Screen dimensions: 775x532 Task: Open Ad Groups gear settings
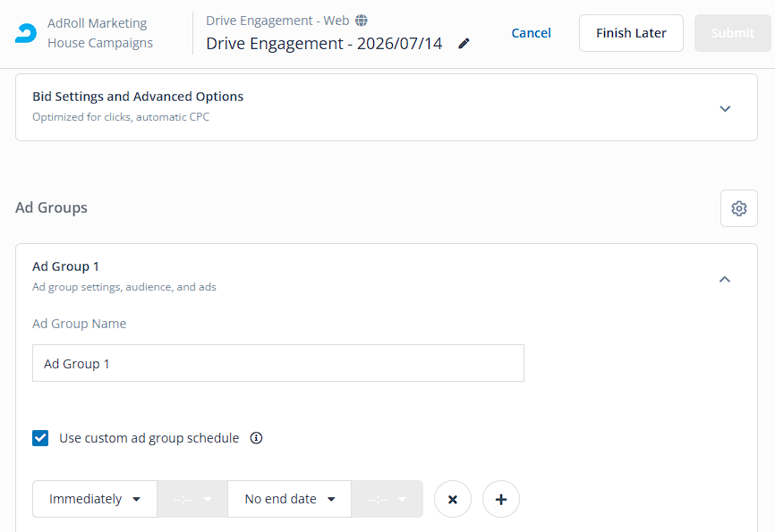[738, 208]
